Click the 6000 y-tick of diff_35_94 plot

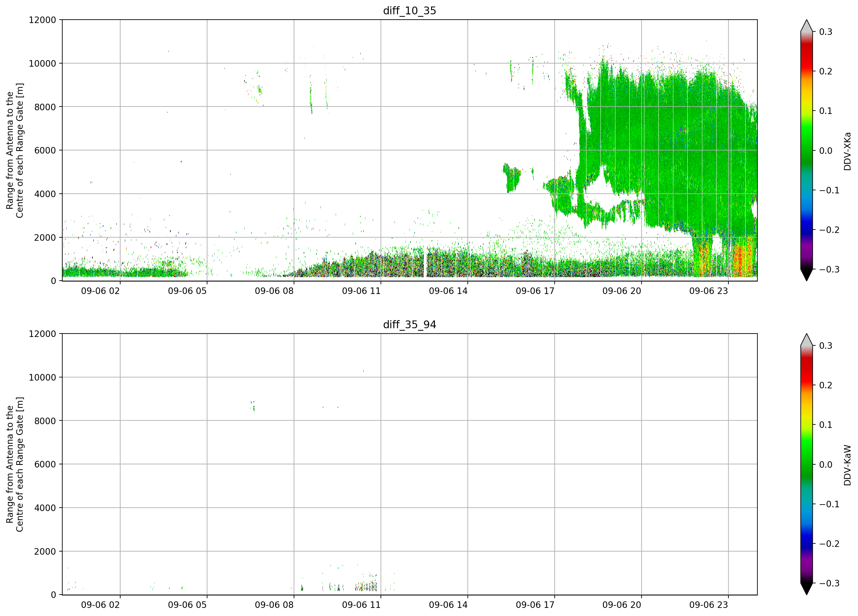[45, 465]
